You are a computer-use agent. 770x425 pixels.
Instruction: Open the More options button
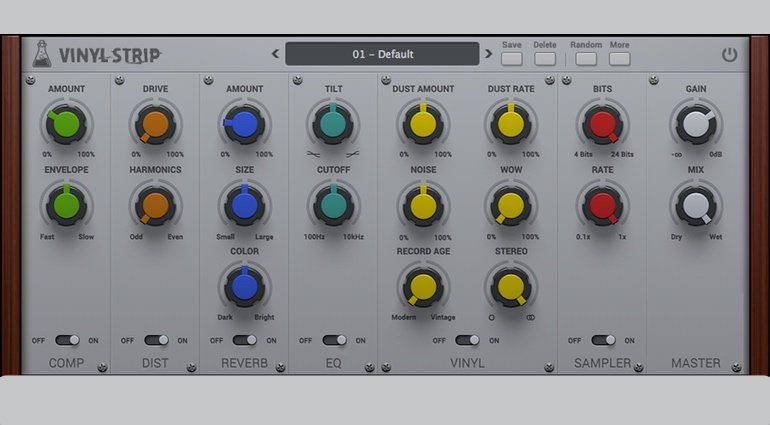click(x=620, y=59)
